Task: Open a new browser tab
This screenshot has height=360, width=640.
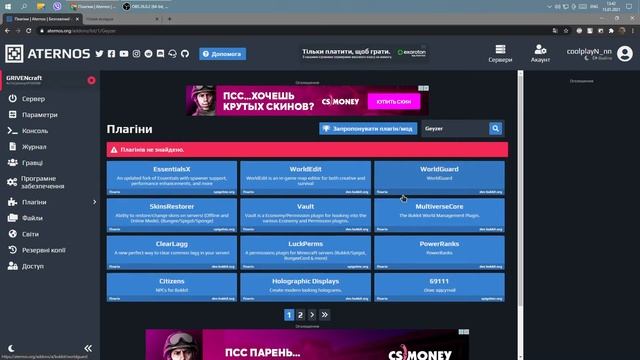Action: coord(169,19)
